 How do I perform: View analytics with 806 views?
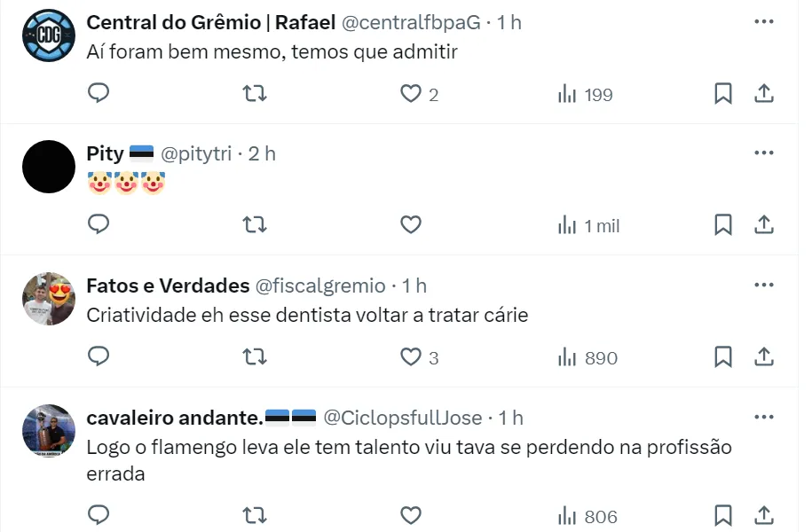[x=587, y=515]
